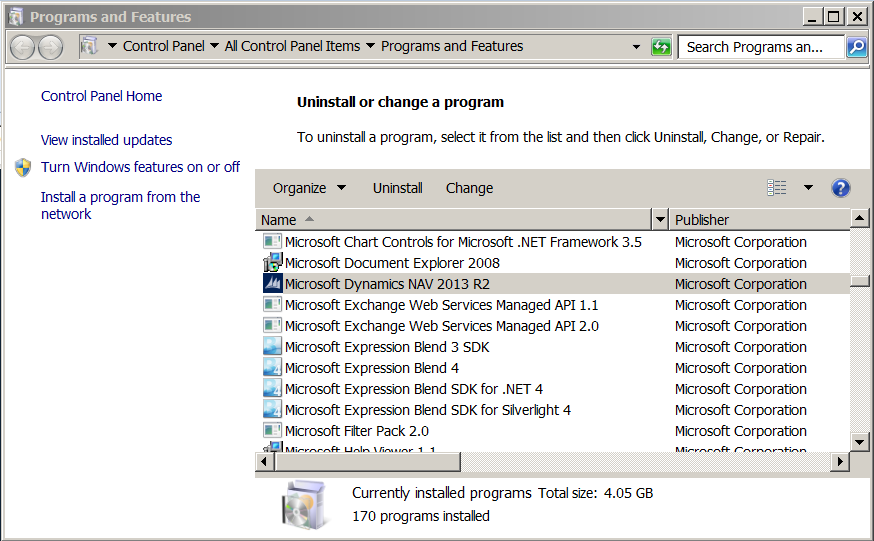Click the Microsoft Filter Pack 2.0 icon

click(272, 431)
